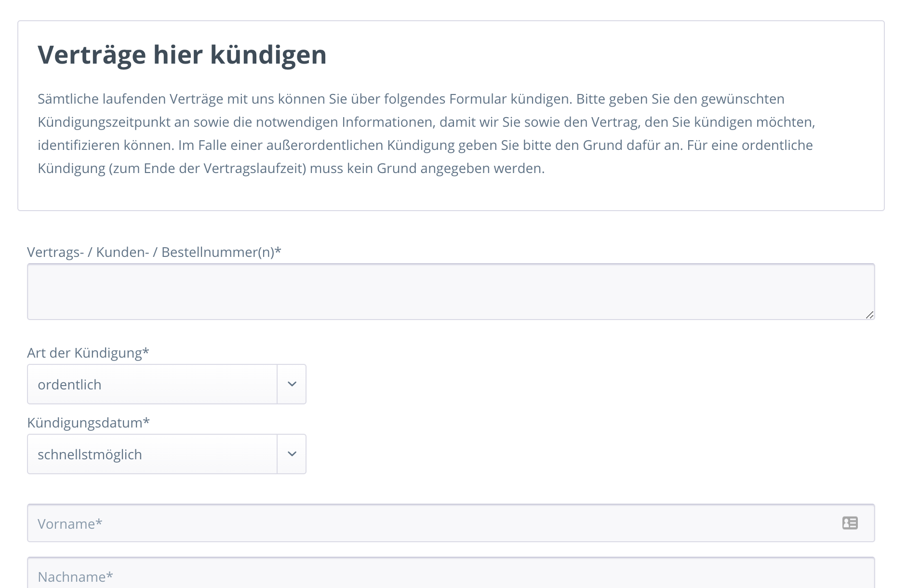This screenshot has height=588, width=907.
Task: Click the 'Verträge hier kündigen' heading
Action: [x=182, y=54]
